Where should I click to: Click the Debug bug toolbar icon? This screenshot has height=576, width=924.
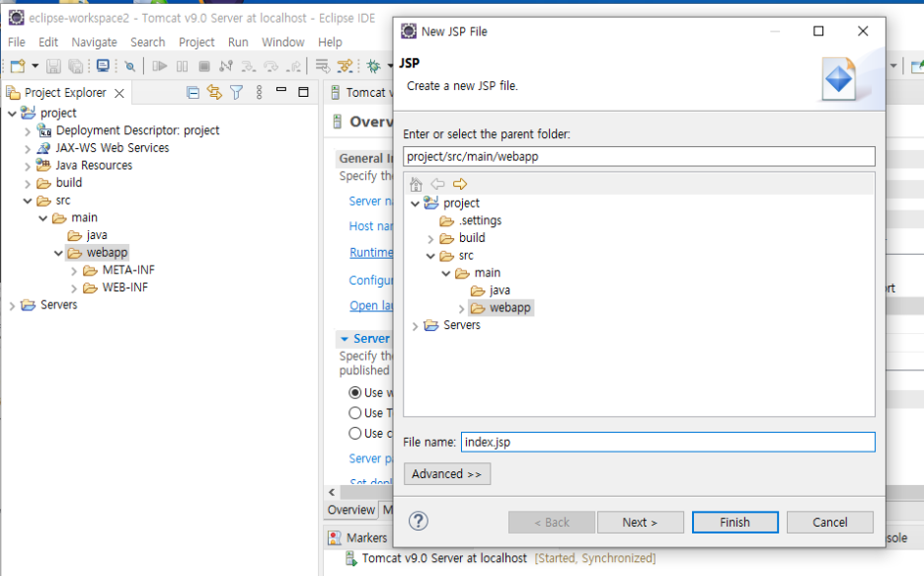(373, 66)
